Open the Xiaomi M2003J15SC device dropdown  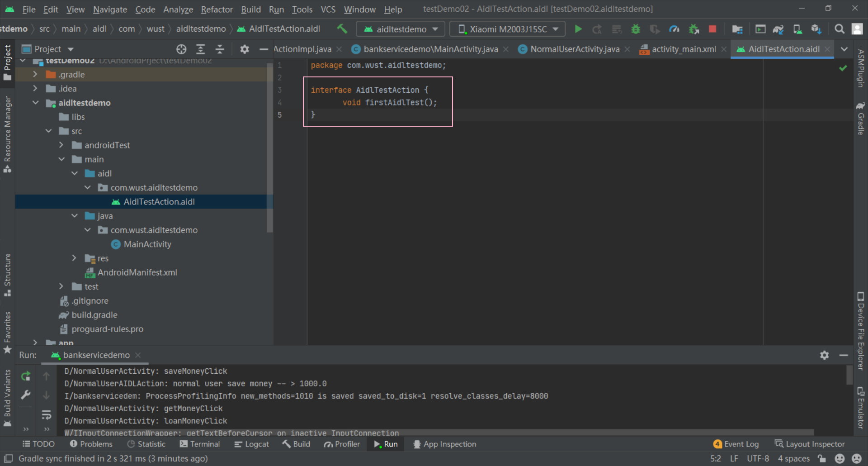point(506,29)
